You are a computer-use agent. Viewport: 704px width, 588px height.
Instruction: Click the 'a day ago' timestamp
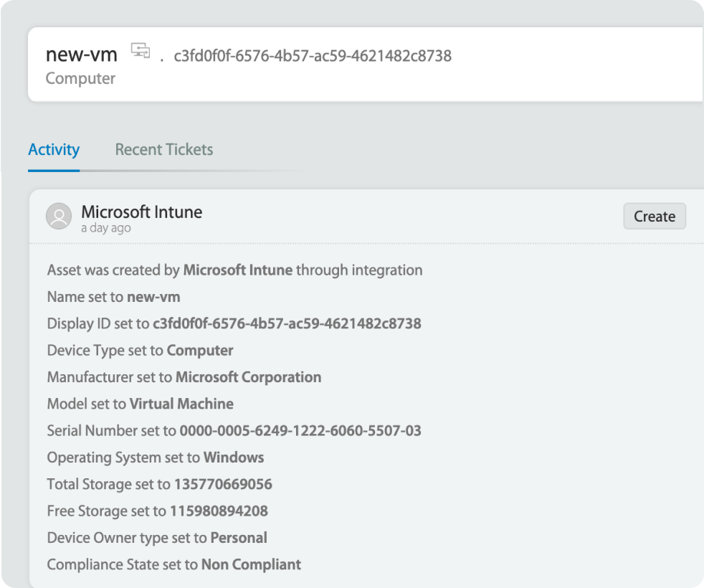coord(106,228)
